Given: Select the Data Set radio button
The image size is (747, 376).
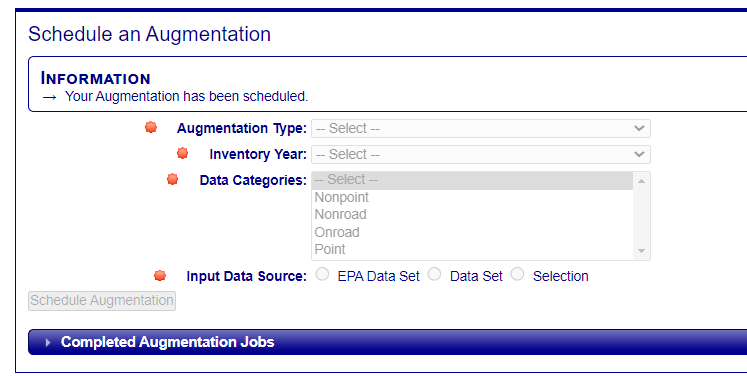Looking at the screenshot, I should 434,274.
